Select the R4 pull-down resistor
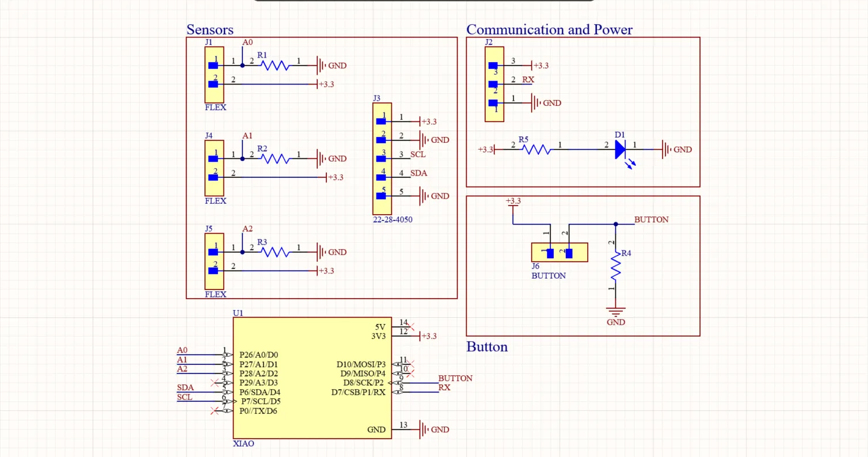Viewport: 868px width, 457px height. point(616,268)
